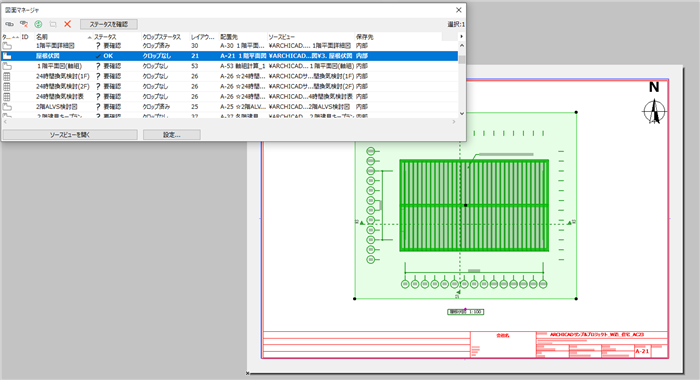This screenshot has height=380, width=700.
Task: Click question mark status of 24時間換気検討表 row
Action: pos(98,96)
